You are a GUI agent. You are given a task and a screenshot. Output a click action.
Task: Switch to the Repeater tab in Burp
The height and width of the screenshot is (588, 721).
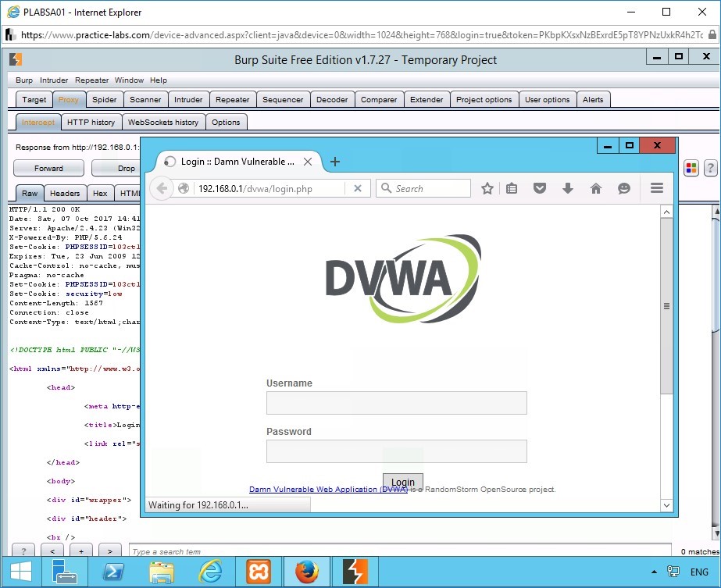pos(232,99)
